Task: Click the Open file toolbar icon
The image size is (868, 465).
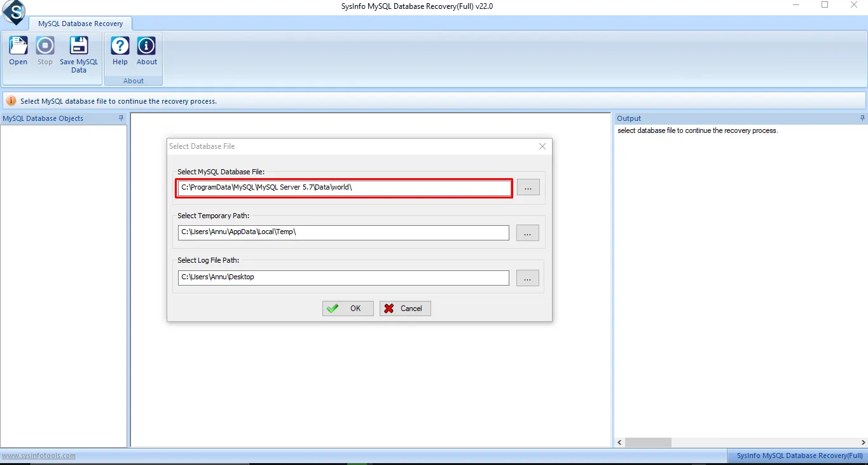Action: click(18, 51)
